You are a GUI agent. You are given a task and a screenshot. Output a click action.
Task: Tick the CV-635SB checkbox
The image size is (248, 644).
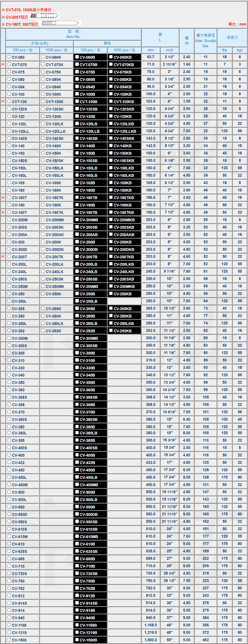click(x=77, y=551)
